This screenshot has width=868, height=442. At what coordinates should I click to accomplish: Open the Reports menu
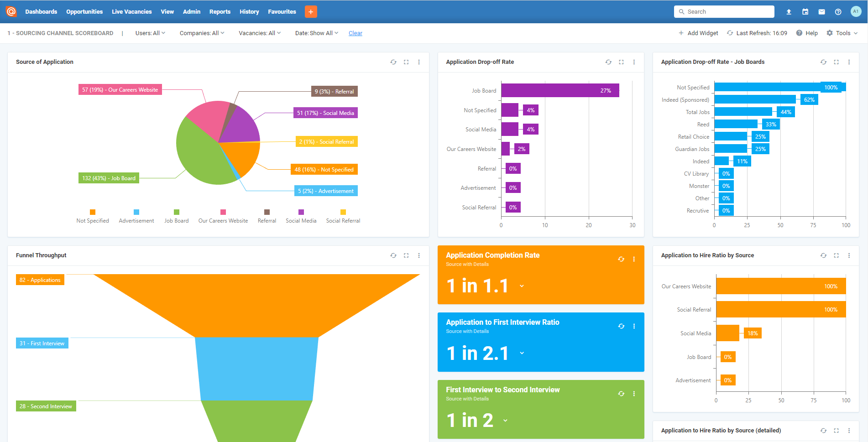(220, 12)
